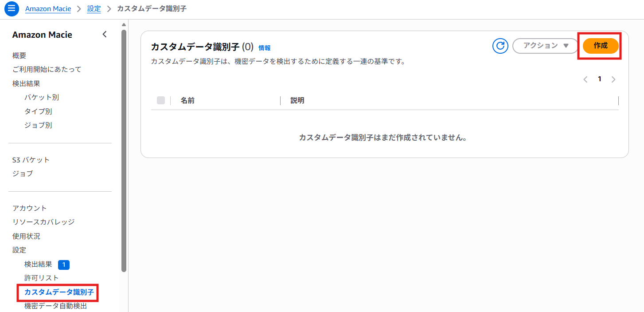Open アカウント in the sidebar
The image size is (644, 312).
[x=30, y=208]
